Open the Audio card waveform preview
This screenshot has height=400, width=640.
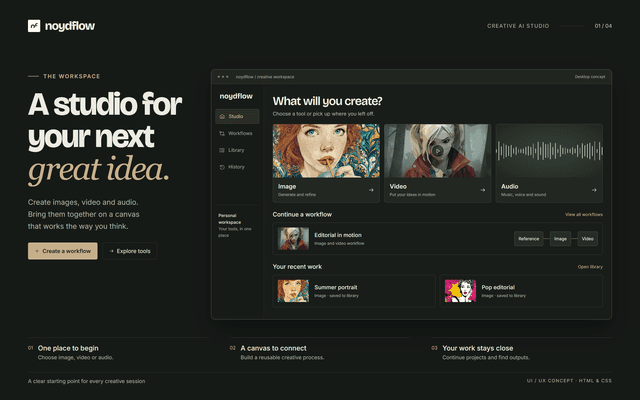pyautogui.click(x=549, y=151)
